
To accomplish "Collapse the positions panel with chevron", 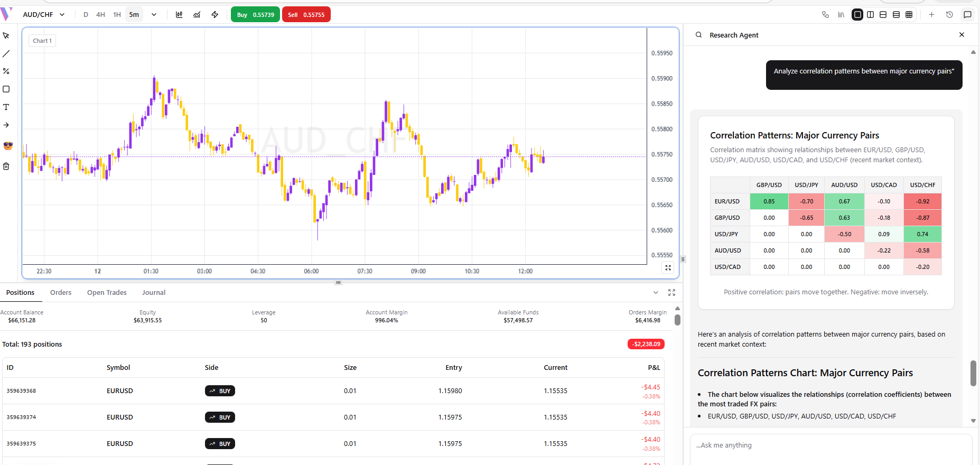I will tap(656, 293).
